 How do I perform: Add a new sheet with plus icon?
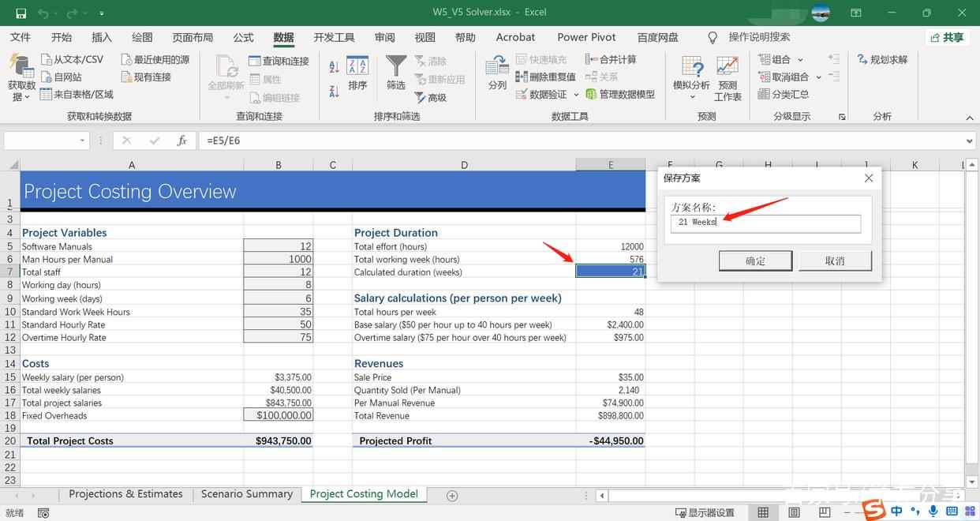tap(452, 495)
